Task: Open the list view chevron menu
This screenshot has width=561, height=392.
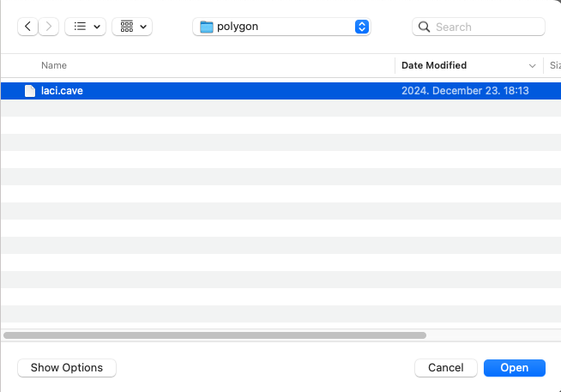Action: click(x=97, y=27)
